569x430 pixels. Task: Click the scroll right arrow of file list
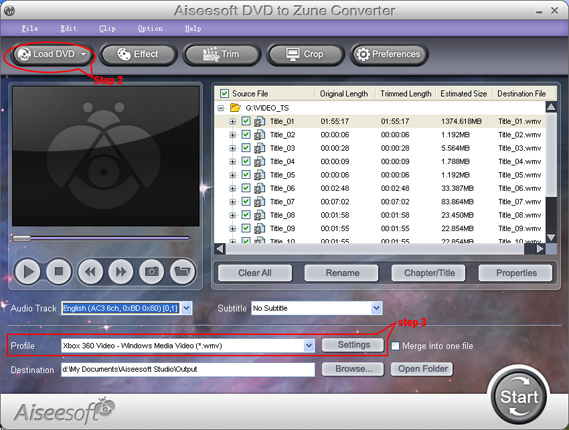(x=540, y=249)
